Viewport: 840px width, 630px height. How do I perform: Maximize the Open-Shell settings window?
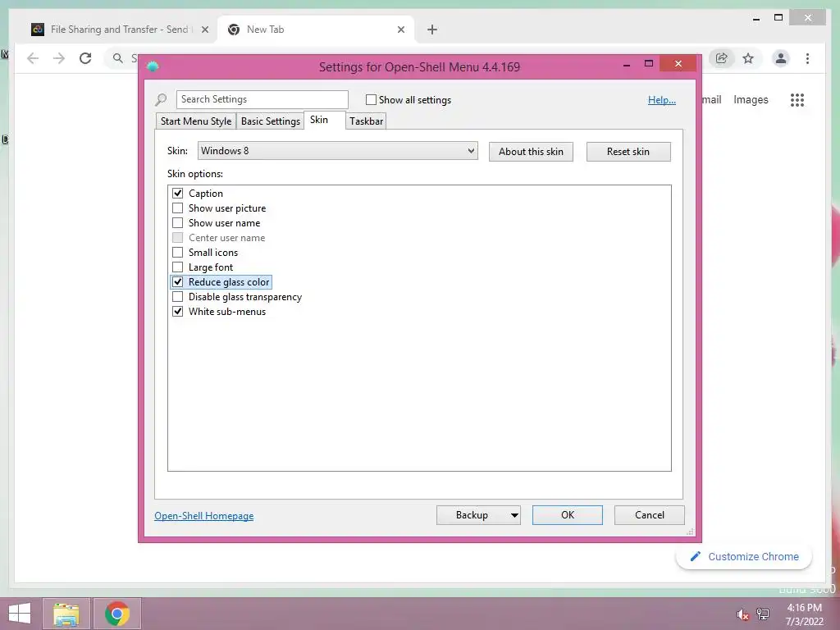(x=649, y=64)
